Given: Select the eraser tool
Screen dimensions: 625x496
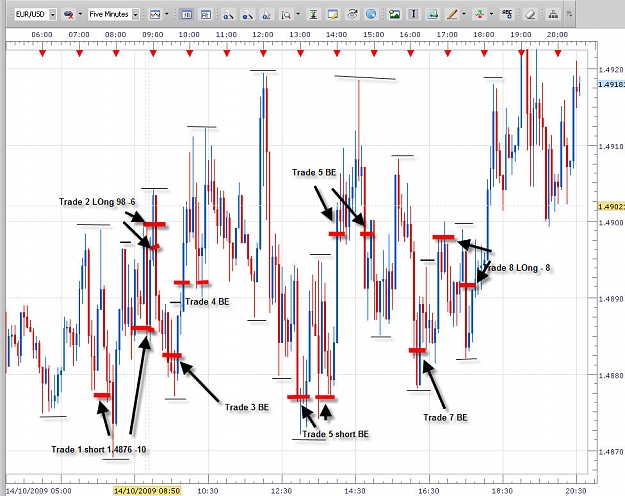Looking at the screenshot, I should click(x=530, y=15).
